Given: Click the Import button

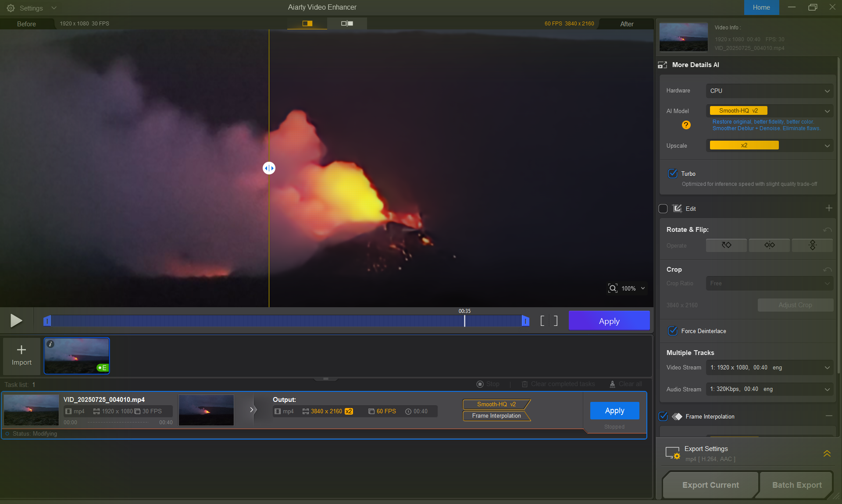Looking at the screenshot, I should 21,355.
